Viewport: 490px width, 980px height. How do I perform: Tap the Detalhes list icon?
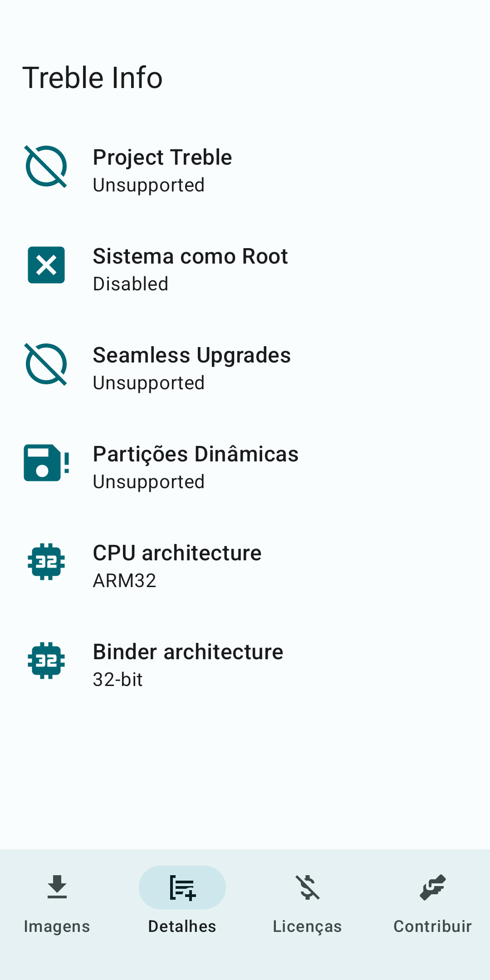(182, 887)
